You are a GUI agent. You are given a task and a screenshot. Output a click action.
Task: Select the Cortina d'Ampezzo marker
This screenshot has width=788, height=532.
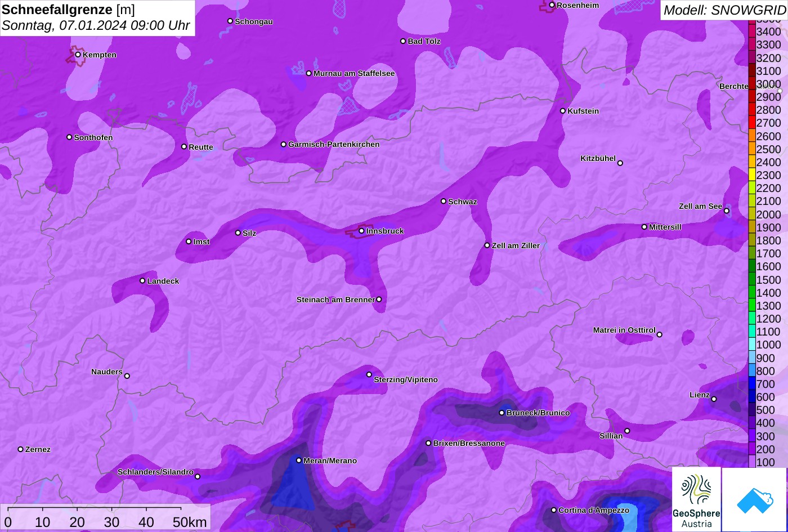pos(553,510)
